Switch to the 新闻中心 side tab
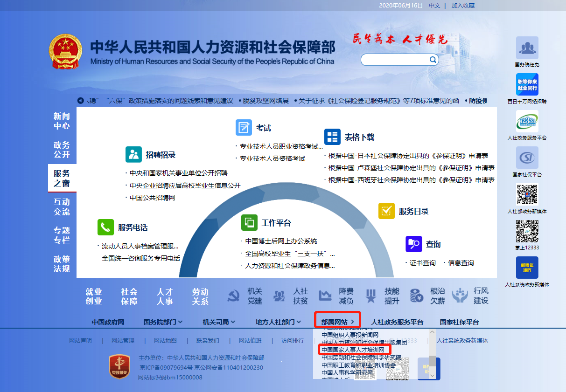The height and width of the screenshot is (392, 566). click(62, 121)
